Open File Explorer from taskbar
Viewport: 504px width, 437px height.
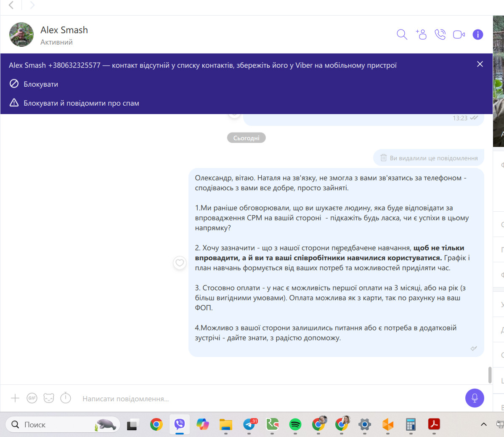tap(225, 425)
